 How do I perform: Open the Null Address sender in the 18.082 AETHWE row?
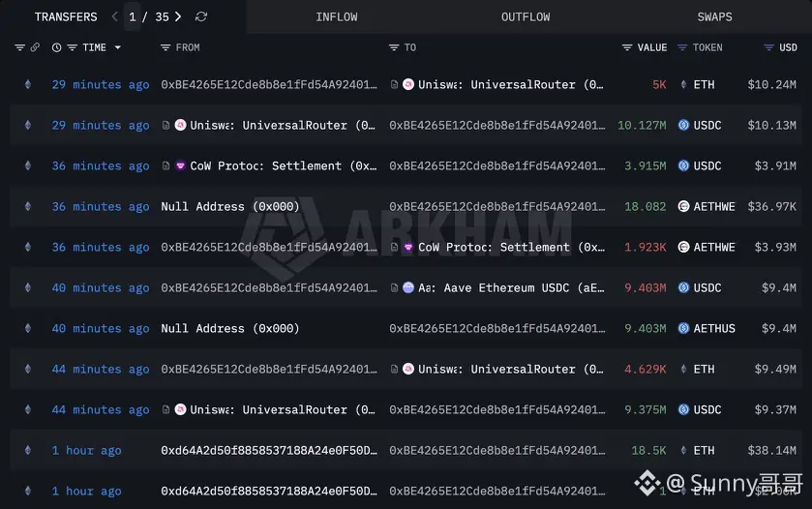coord(230,207)
